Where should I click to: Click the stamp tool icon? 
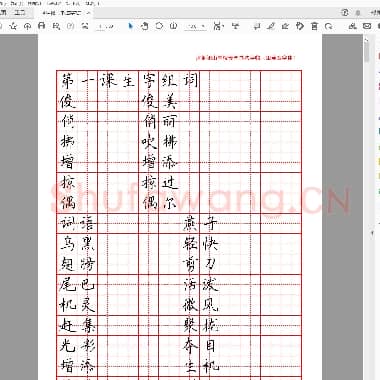[300, 26]
